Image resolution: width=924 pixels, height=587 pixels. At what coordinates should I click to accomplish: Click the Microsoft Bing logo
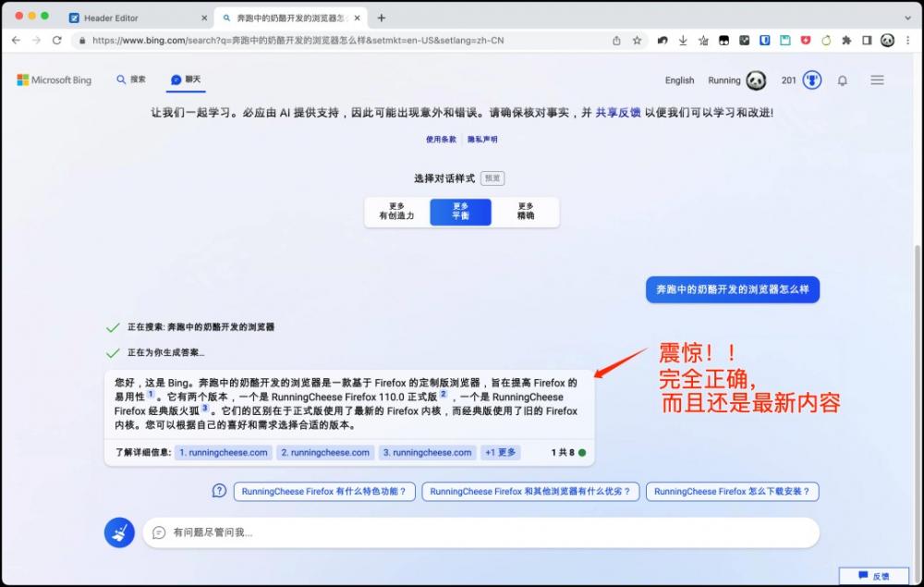55,80
